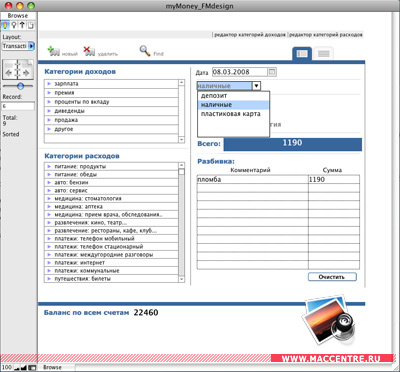The height and width of the screenshot is (372, 400).
Task: Open the expense category editor link
Action: click(326, 35)
